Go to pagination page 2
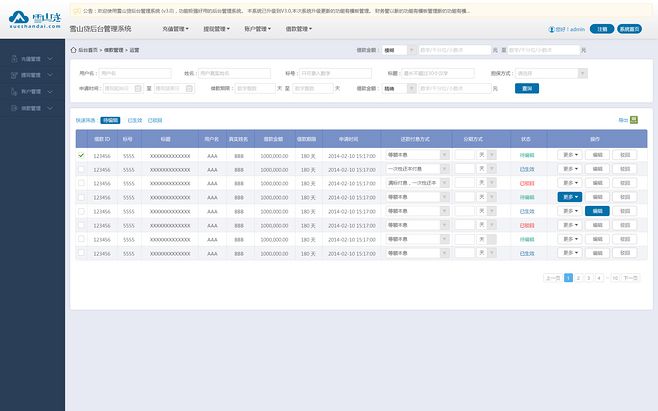This screenshot has width=658, height=411. (x=578, y=278)
